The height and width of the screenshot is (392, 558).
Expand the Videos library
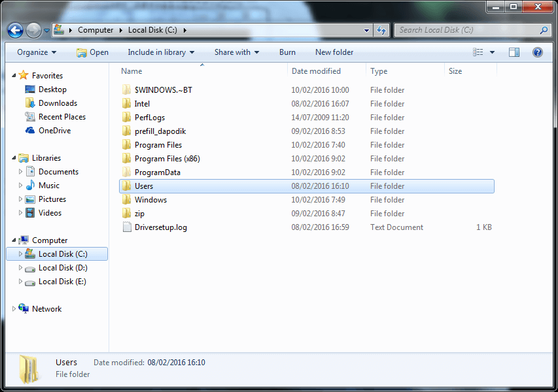pyautogui.click(x=20, y=213)
